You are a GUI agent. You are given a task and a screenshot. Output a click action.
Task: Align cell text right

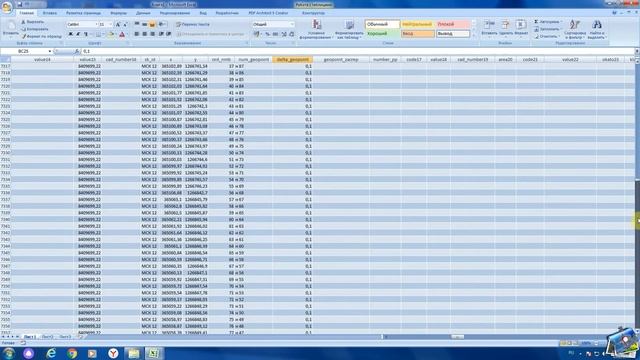[152, 34]
